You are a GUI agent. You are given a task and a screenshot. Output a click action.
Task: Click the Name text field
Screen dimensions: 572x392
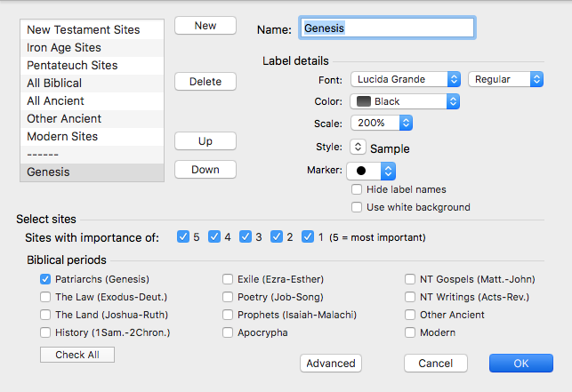point(387,28)
